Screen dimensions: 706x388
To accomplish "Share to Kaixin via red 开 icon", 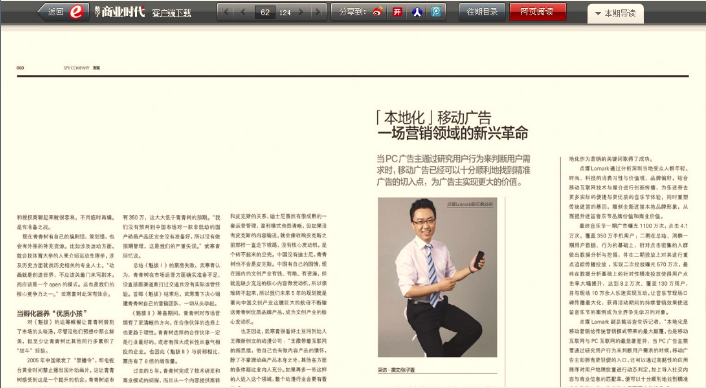I will pyautogui.click(x=397, y=12).
